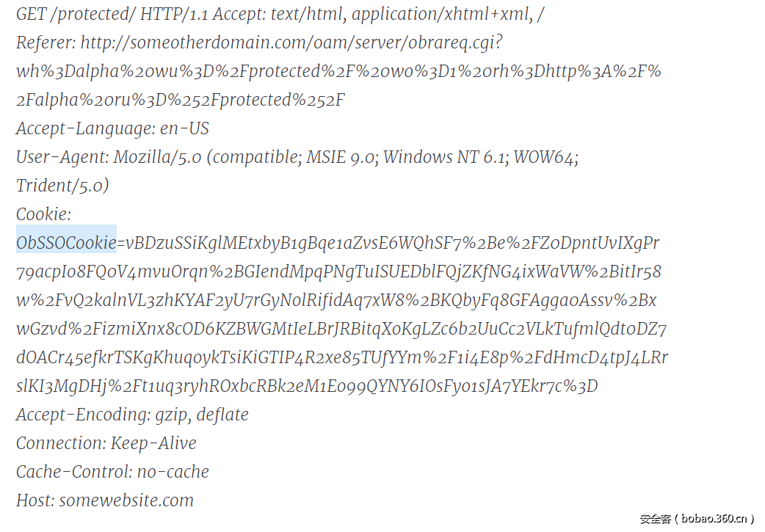Click the cookie line starting with slKI3MgDHj
The width and height of the screenshot is (765, 532).
[307, 386]
